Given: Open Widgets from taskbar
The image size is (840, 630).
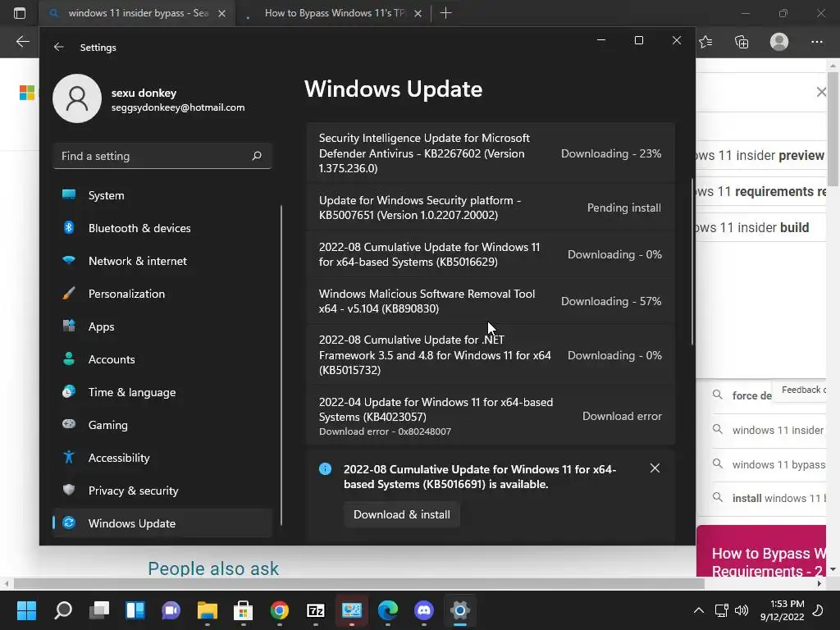Looking at the screenshot, I should tap(135, 610).
